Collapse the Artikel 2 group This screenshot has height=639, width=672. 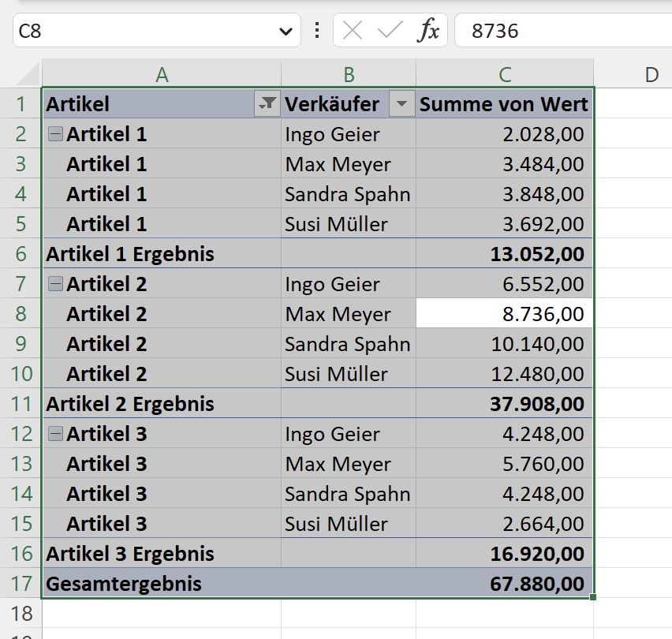(55, 284)
